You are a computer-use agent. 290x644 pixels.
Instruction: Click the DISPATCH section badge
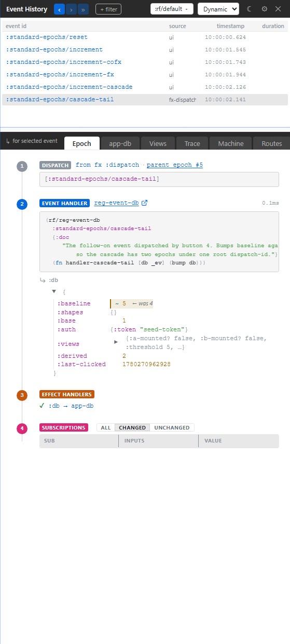[55, 165]
